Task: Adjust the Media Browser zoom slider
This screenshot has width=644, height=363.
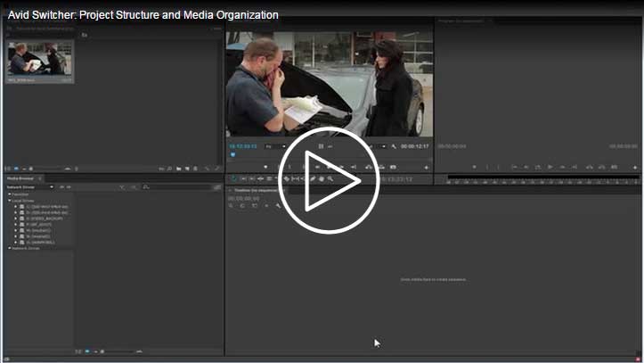Action: tap(118, 351)
